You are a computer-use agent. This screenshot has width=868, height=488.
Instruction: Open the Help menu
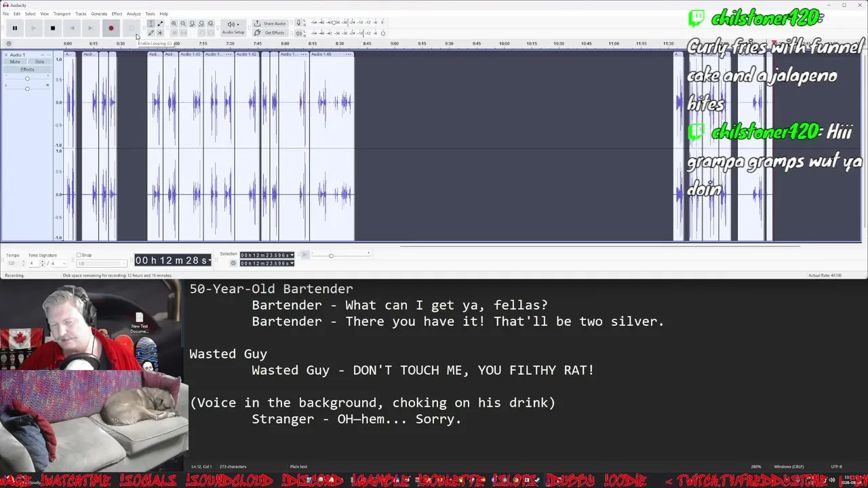[x=164, y=14]
